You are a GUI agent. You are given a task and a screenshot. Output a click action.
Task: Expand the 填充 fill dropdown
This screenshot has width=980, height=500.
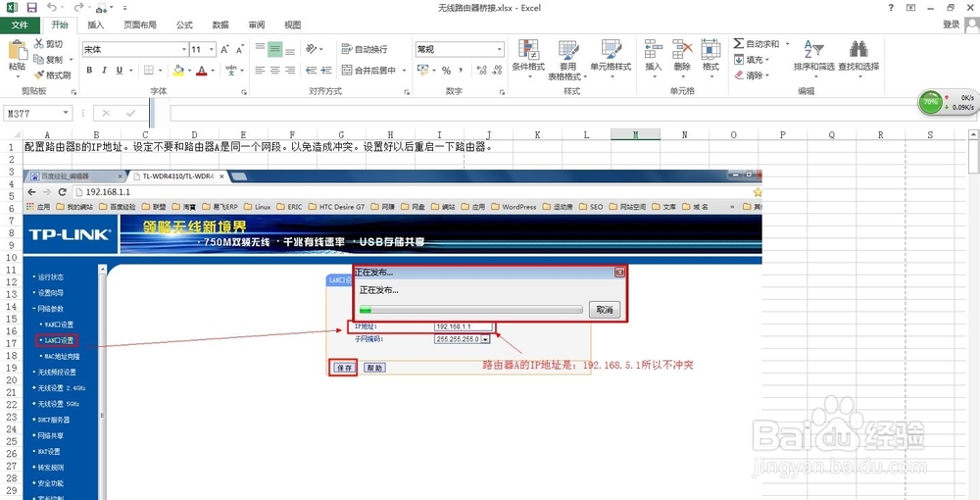[x=767, y=60]
